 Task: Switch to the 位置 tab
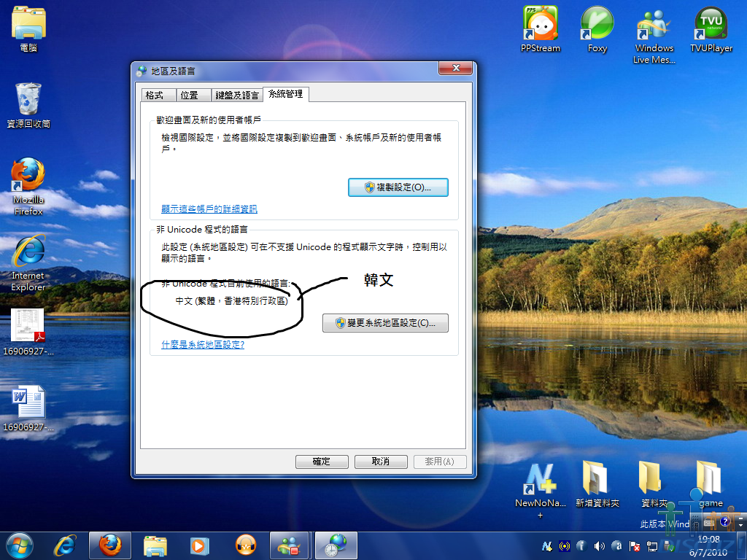pos(194,96)
